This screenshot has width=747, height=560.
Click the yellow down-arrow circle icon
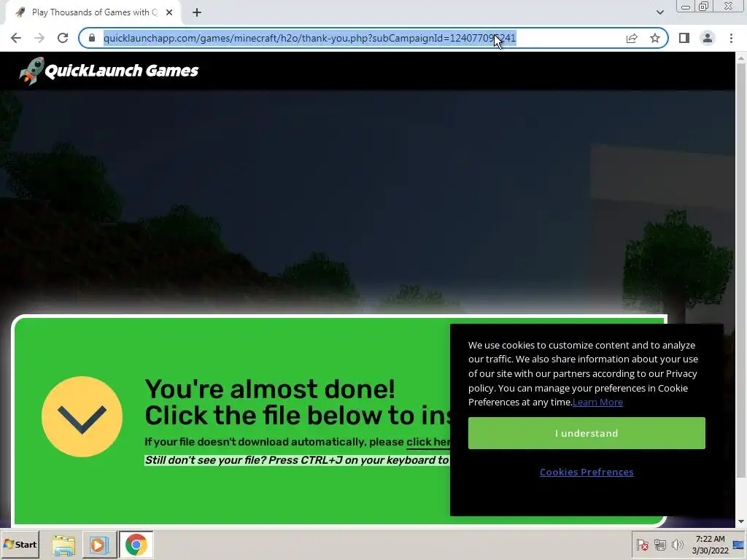82,416
